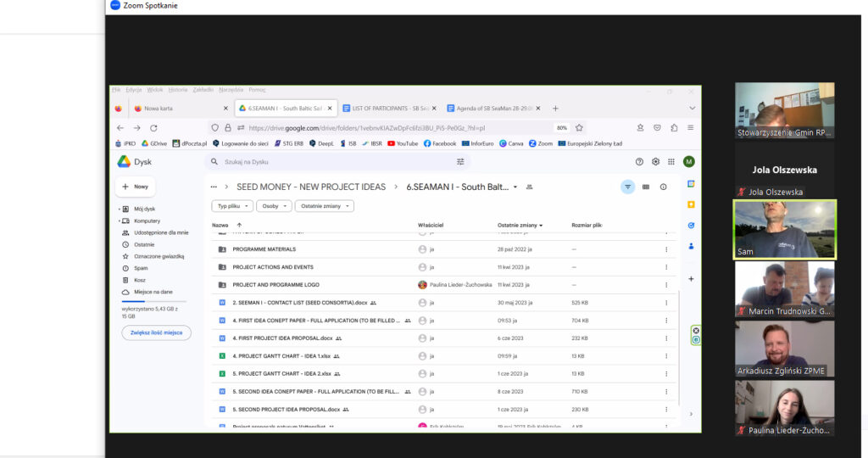
Task: Open Firefox hamburger menu
Action: pyautogui.click(x=690, y=128)
